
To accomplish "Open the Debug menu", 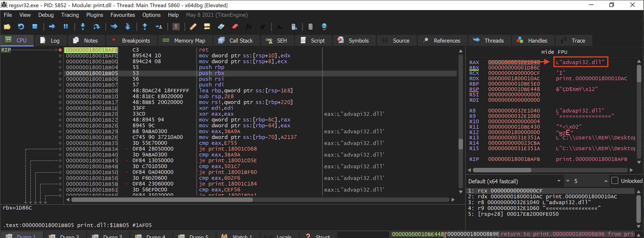I will [x=46, y=15].
